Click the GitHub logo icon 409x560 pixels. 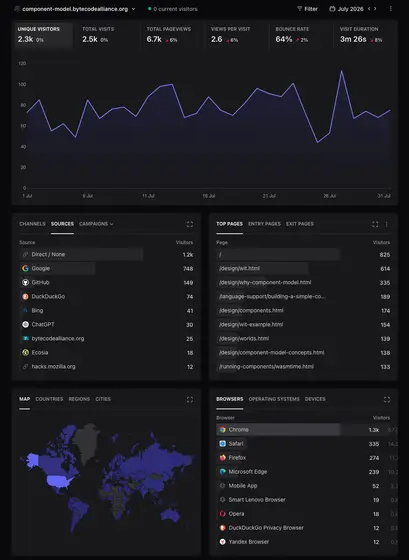[25, 282]
